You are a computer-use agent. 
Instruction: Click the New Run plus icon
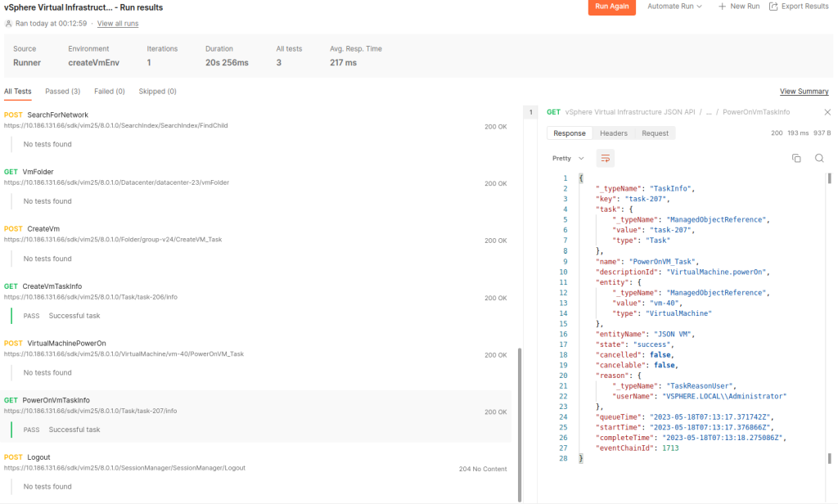pos(722,7)
